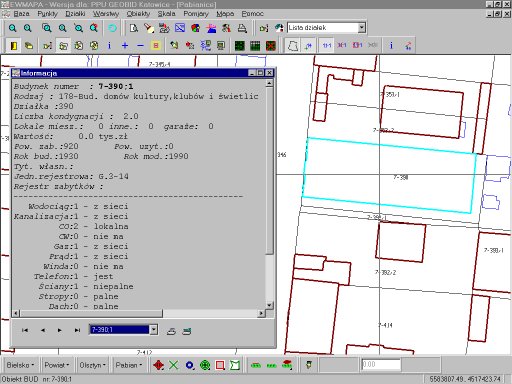Click the line 'Wodociąg:1 - z sieci'
Viewport: 512px width, 384px height.
(78, 206)
